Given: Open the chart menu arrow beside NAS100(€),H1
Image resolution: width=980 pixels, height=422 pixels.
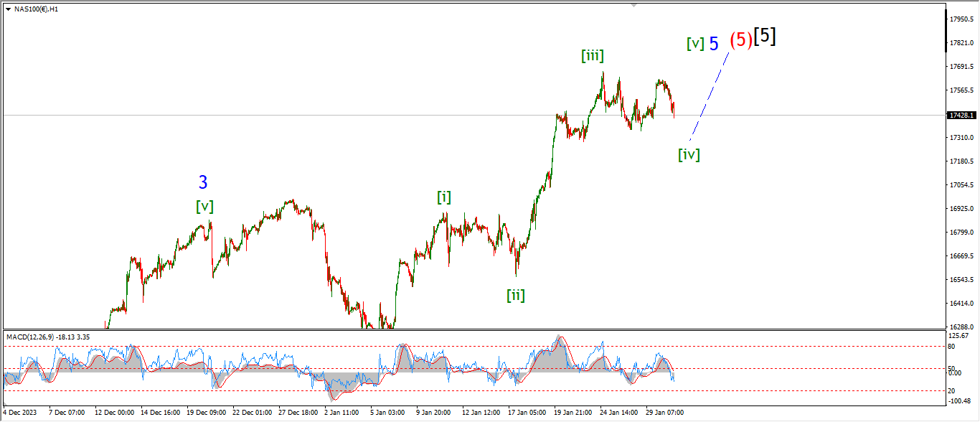Looking at the screenshot, I should [8, 9].
